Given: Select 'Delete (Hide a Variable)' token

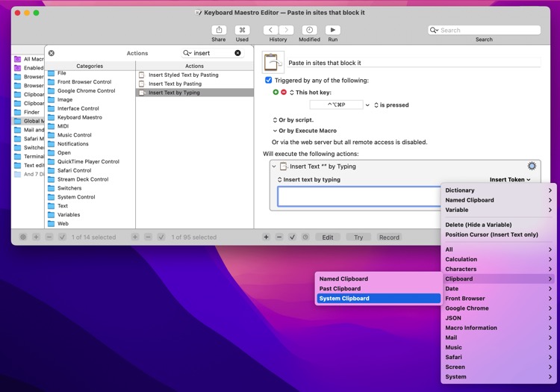Looking at the screenshot, I should coord(499,225).
